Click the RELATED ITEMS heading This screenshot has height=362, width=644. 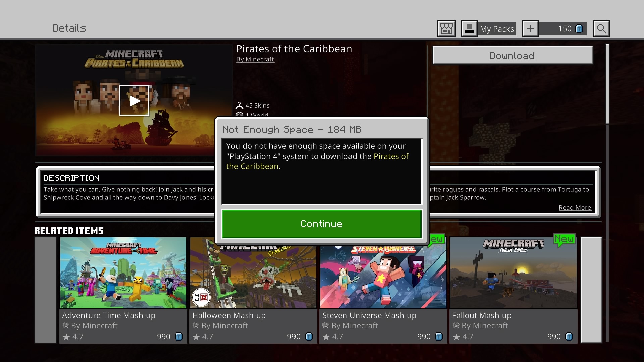pos(69,231)
